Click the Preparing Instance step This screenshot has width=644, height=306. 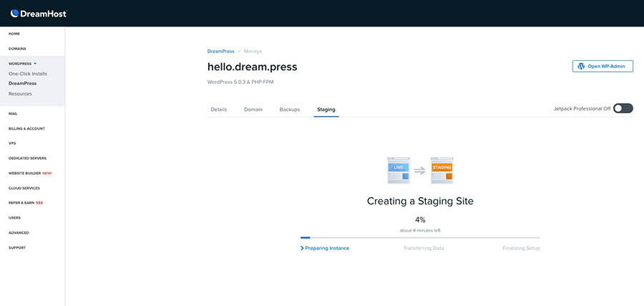325,249
